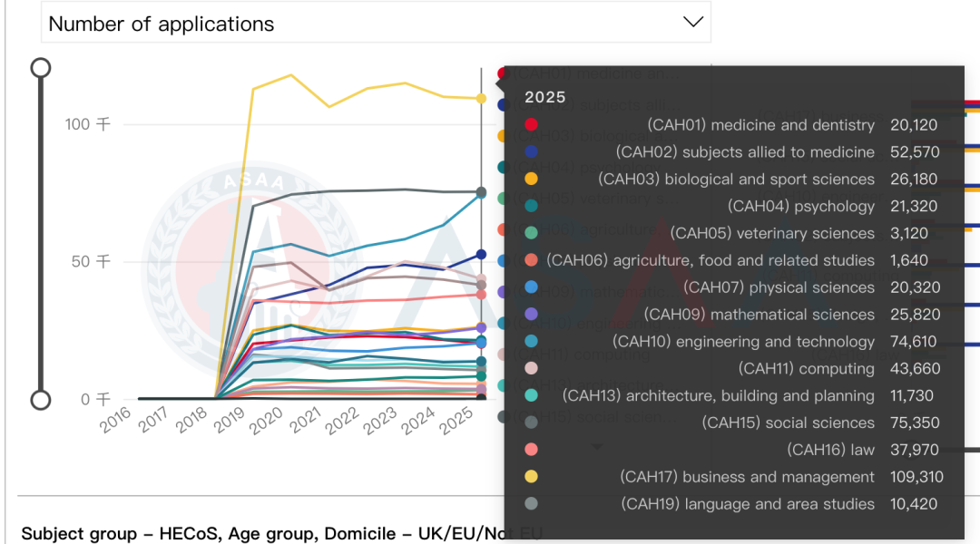
Task: Select the 2019 label on the x-axis
Action: click(x=231, y=421)
